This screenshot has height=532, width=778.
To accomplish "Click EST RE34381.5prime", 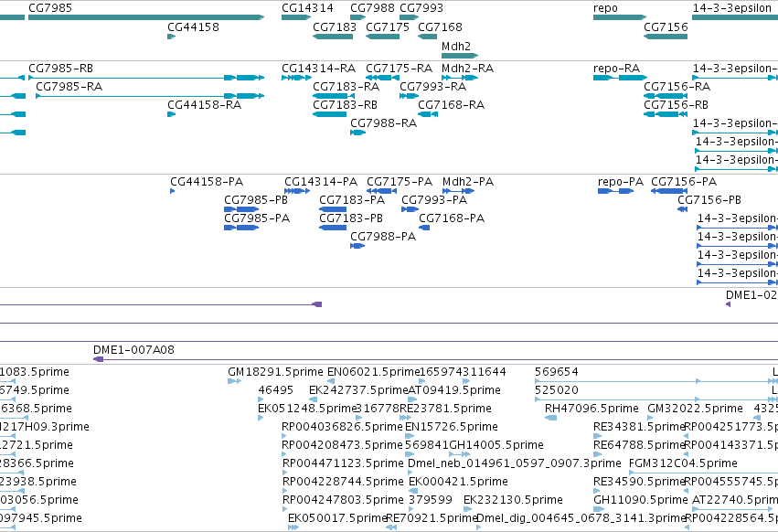I will click(x=597, y=436).
